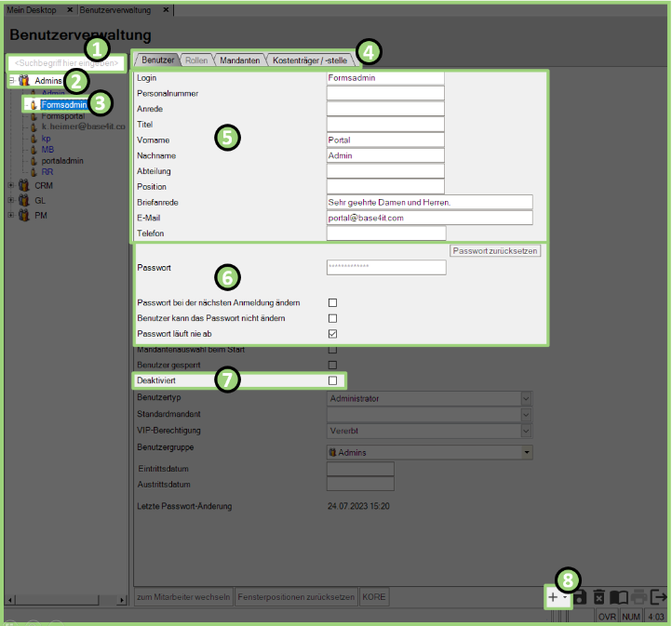Open the Kostenträger / -stelle tab
Screen dimensions: 672x626
(x=310, y=60)
